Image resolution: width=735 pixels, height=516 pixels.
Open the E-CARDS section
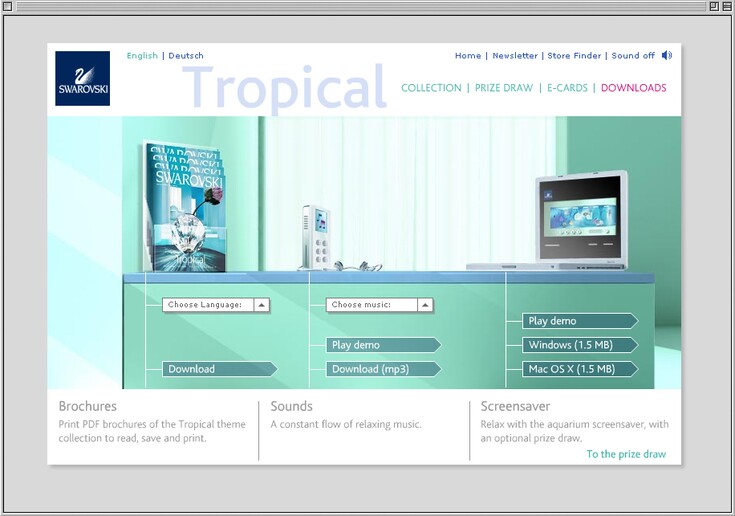point(567,88)
